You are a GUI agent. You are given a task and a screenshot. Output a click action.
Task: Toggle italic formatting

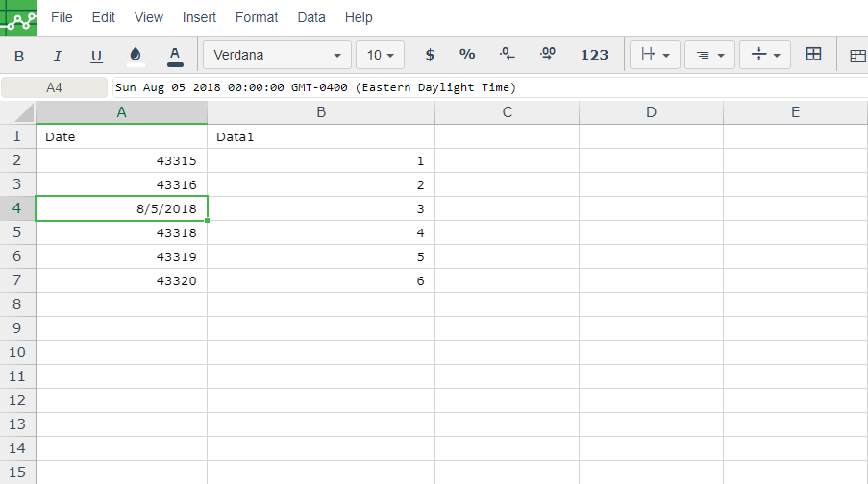57,56
